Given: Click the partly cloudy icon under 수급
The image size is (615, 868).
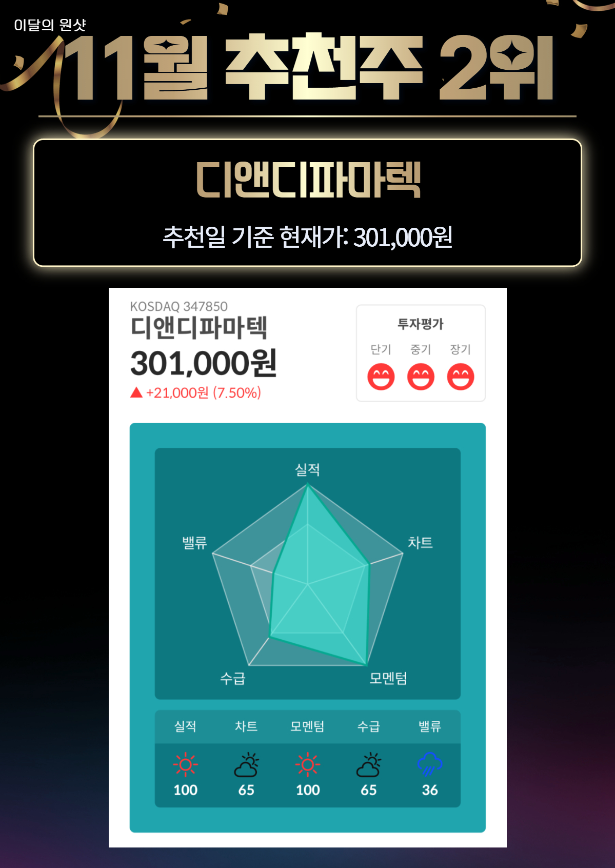Looking at the screenshot, I should [x=369, y=764].
